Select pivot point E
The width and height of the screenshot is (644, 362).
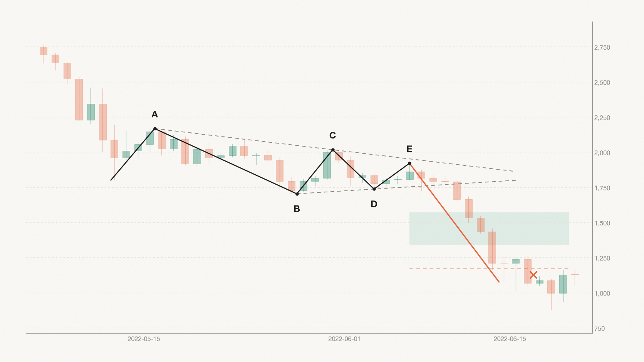[409, 163]
